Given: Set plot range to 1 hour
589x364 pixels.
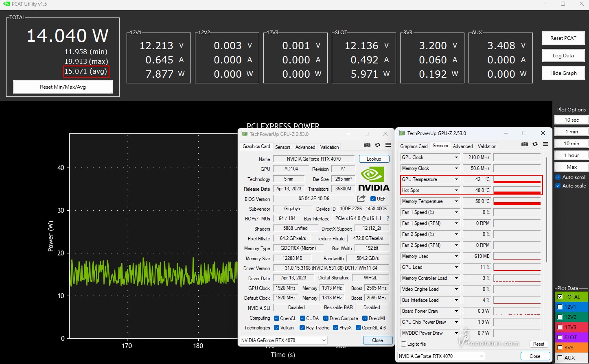Looking at the screenshot, I should pyautogui.click(x=571, y=155).
